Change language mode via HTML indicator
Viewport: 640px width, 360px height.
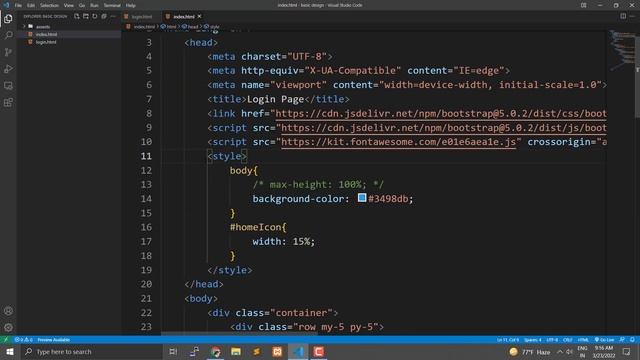(583, 340)
